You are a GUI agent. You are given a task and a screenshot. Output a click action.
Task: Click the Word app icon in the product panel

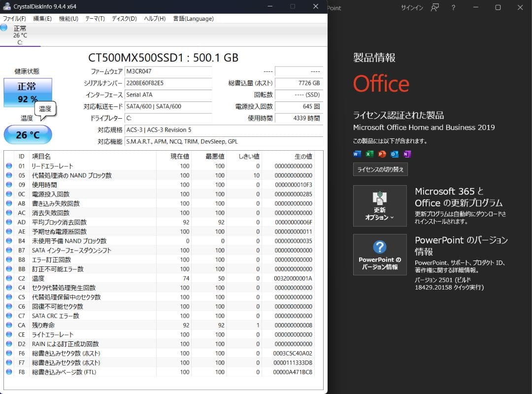(x=357, y=154)
